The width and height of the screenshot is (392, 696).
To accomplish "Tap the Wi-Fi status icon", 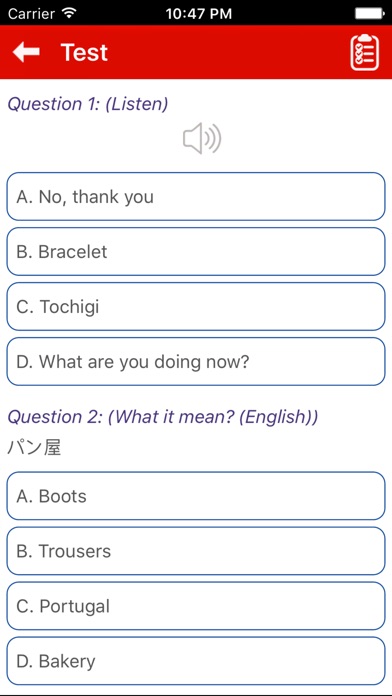I will 69,13.
